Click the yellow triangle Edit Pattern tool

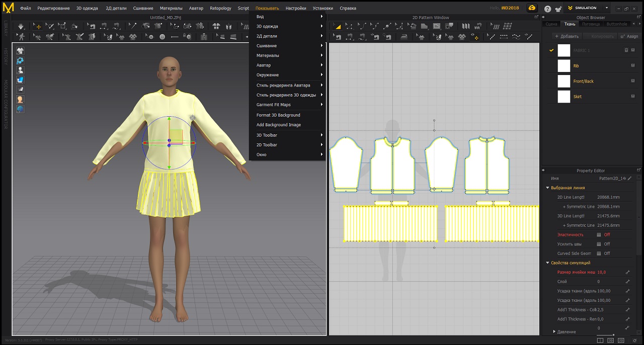pos(338,27)
